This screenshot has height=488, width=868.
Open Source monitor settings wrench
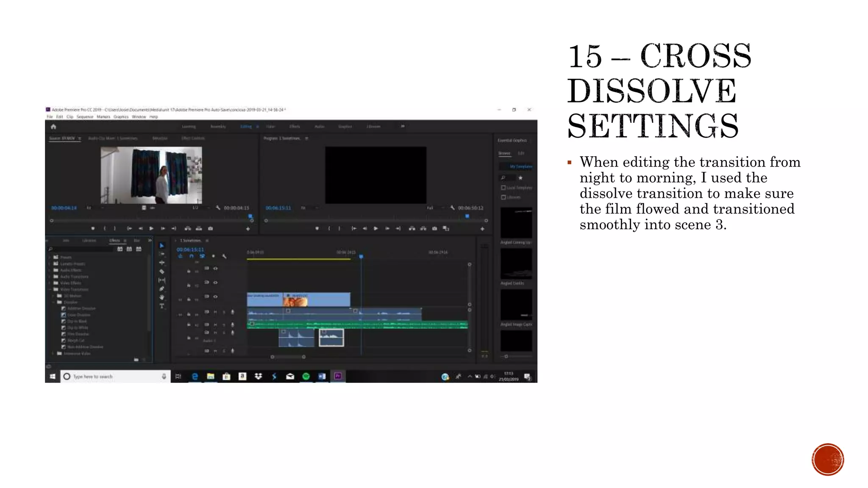tap(218, 208)
